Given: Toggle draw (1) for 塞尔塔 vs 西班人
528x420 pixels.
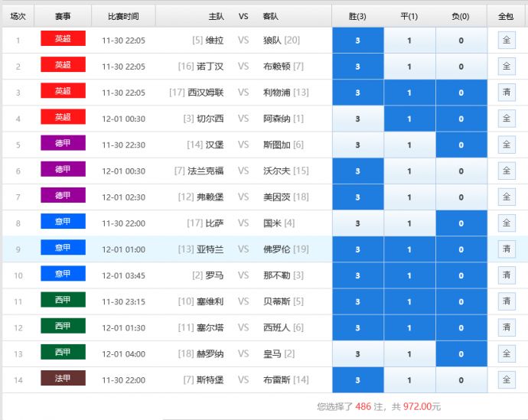Looking at the screenshot, I should [409, 327].
